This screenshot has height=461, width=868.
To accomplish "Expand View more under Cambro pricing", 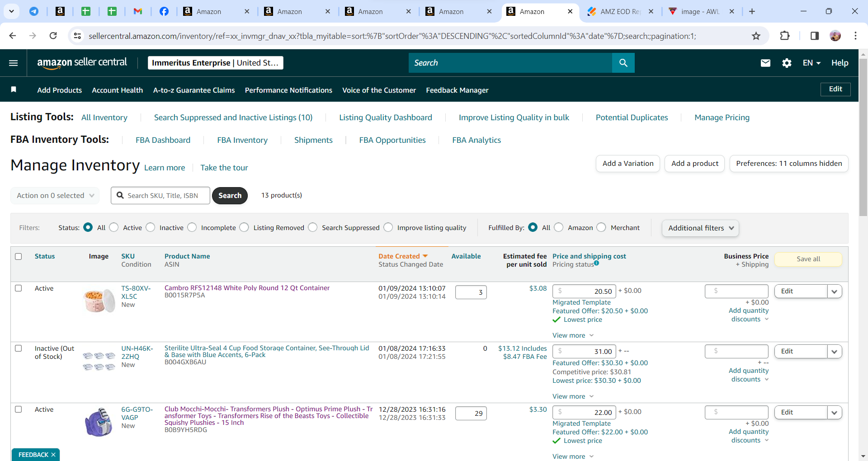I will (573, 335).
